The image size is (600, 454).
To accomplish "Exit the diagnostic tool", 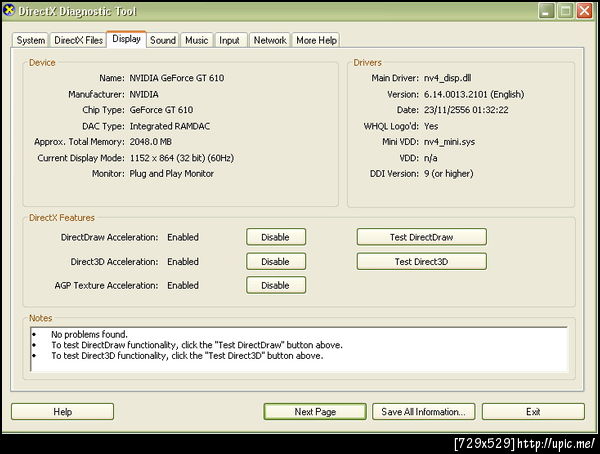I will (533, 412).
